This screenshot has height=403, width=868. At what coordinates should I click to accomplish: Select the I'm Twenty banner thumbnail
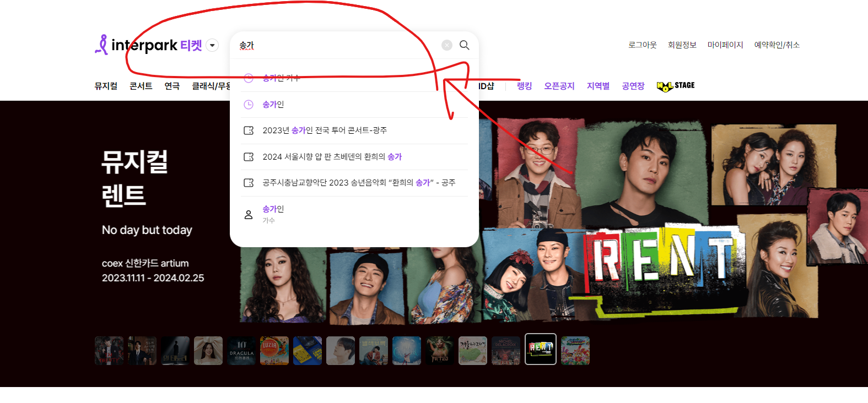coord(109,351)
